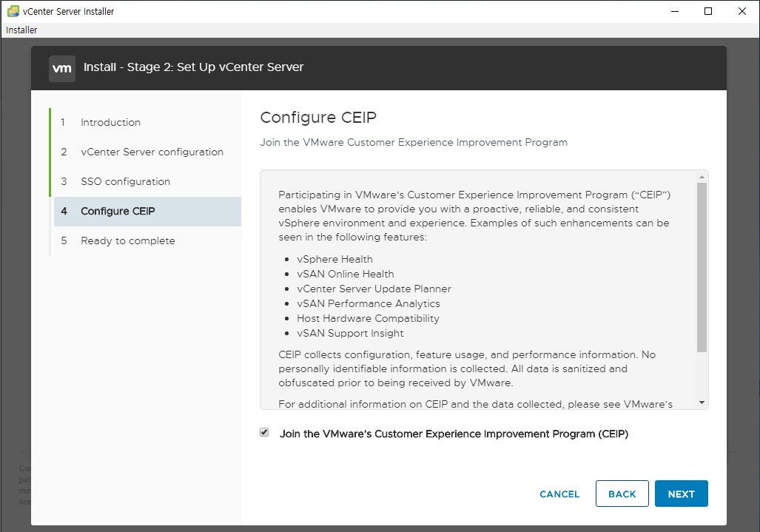760x532 pixels.
Task: Click the scroll down arrow in CEIP text
Action: (702, 403)
